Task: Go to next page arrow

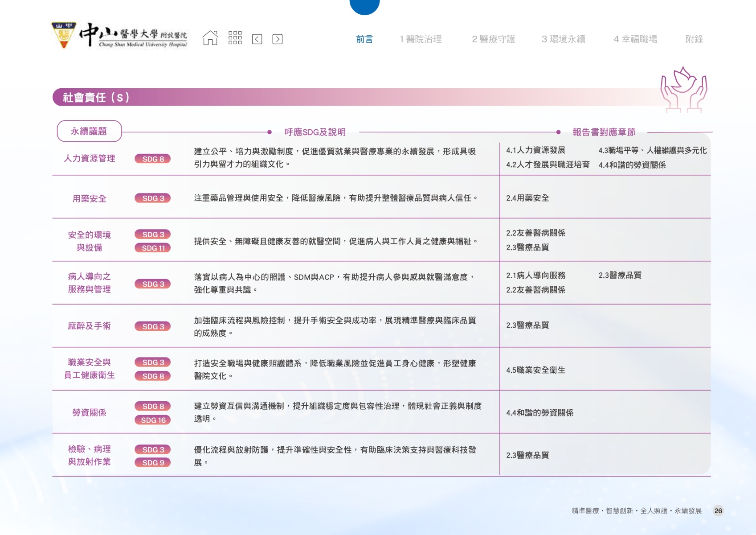Action: point(277,39)
